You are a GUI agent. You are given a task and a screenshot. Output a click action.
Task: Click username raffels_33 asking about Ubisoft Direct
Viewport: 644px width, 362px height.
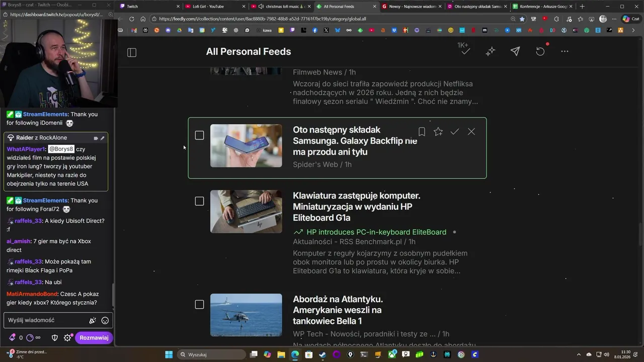[x=28, y=221]
